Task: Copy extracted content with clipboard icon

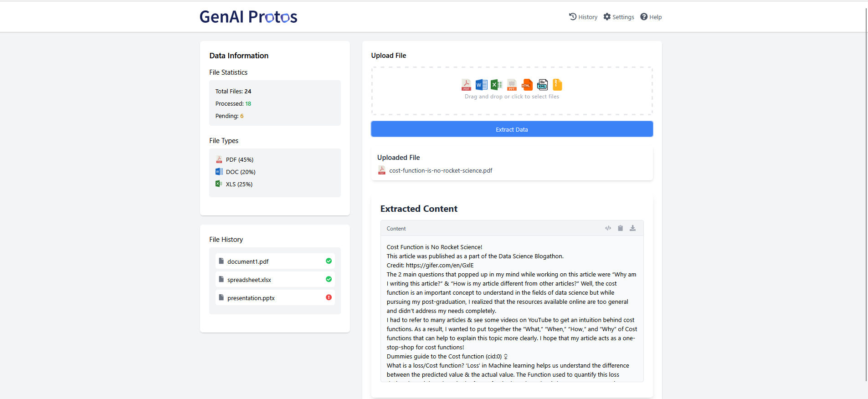Action: (620, 228)
